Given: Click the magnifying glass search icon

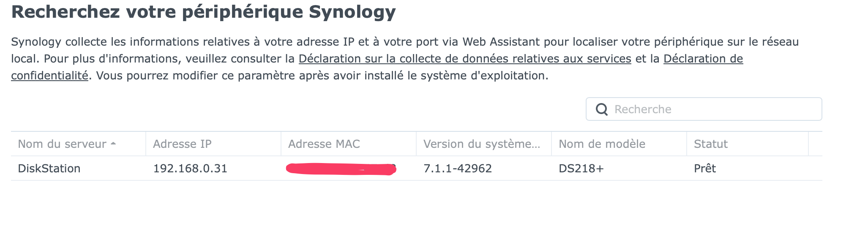Looking at the screenshot, I should point(601,109).
